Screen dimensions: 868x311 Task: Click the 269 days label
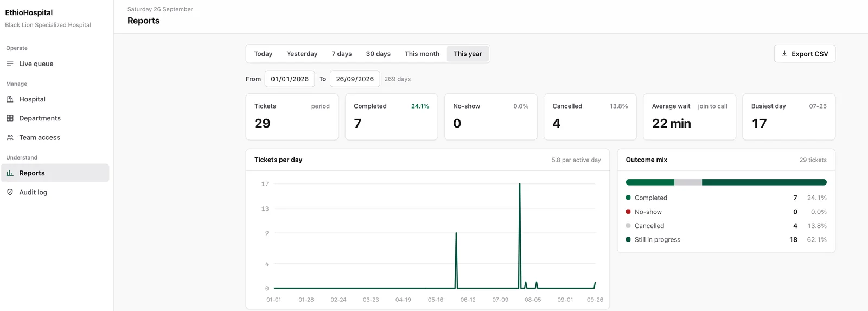pos(397,79)
